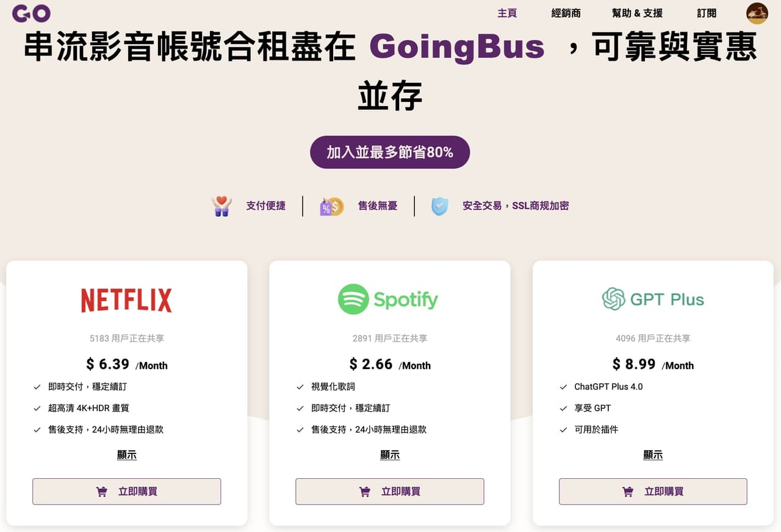
Task: Click the GoingBus GO logo
Action: coord(31,13)
